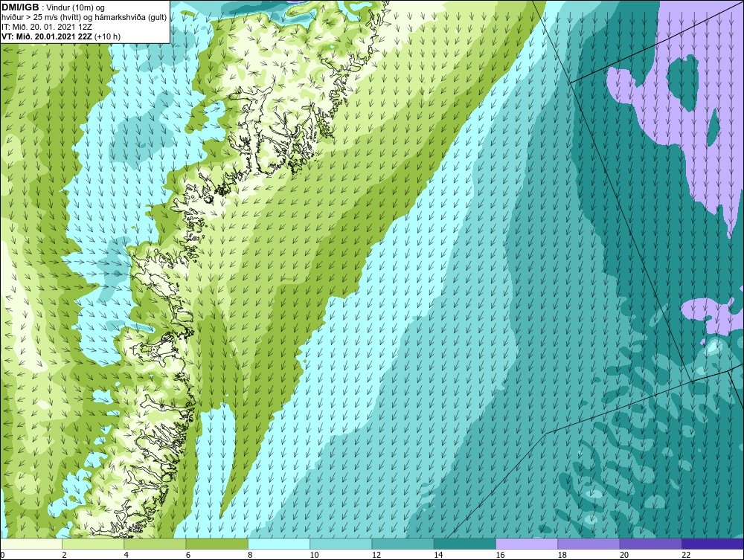Viewport: 744px width, 560px height.
Task: Click the 20–22 m/s violet legend swatch
Action: pos(651,544)
